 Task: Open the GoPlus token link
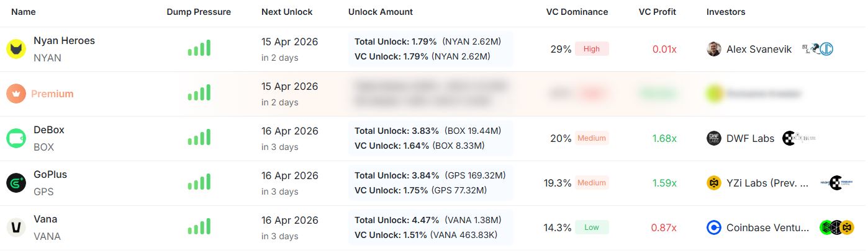[50, 175]
